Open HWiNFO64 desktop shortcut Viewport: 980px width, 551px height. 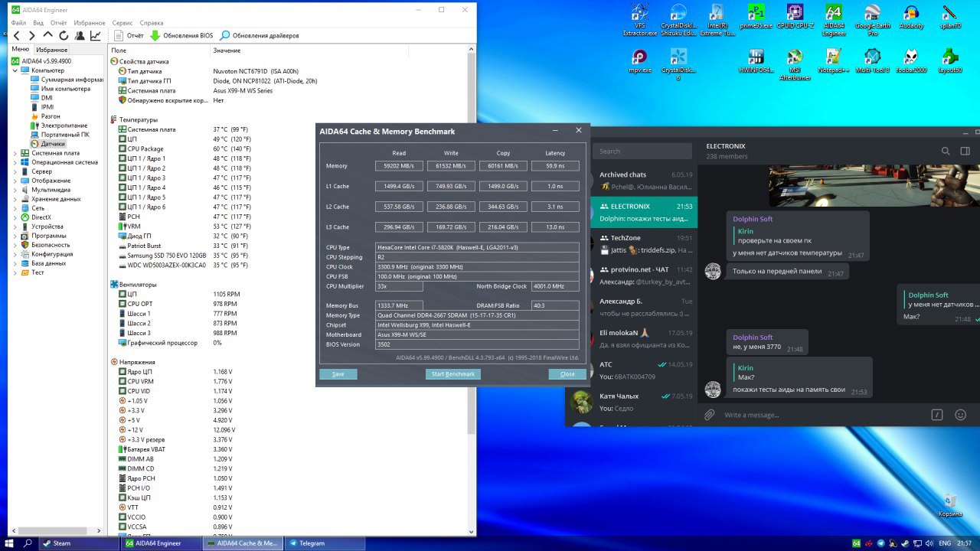point(756,60)
